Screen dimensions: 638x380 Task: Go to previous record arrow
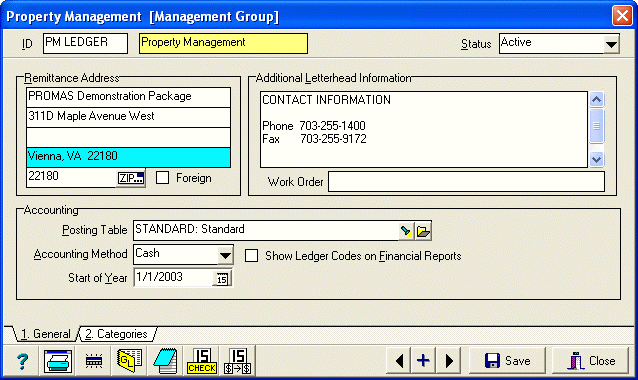coord(399,361)
